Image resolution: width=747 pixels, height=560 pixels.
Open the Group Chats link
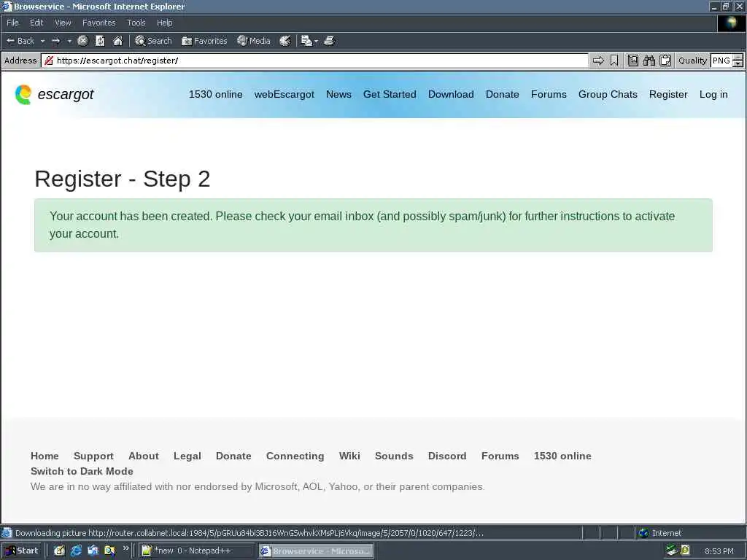pos(608,94)
